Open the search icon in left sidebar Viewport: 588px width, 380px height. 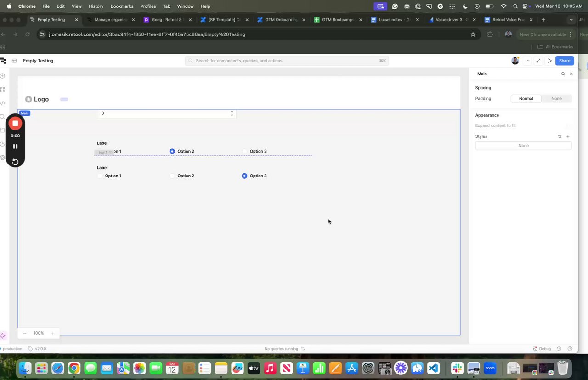(2, 117)
